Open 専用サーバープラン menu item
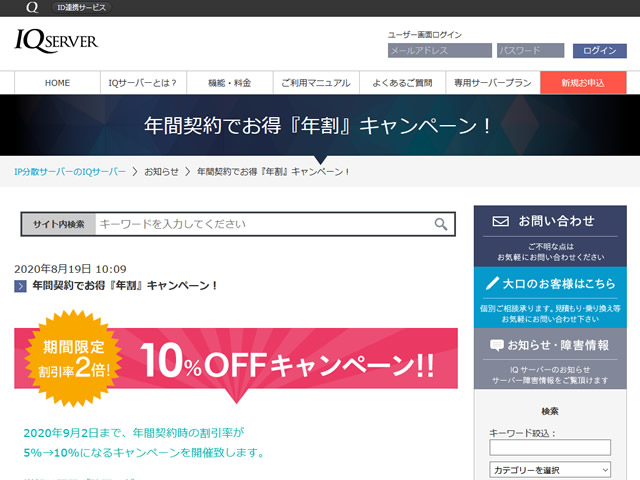The height and width of the screenshot is (480, 640). pyautogui.click(x=493, y=83)
